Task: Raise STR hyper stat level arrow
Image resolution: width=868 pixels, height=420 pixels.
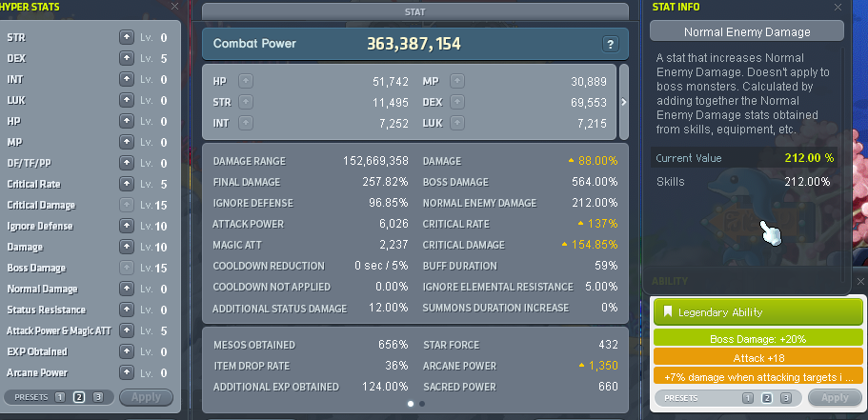Action: (127, 38)
